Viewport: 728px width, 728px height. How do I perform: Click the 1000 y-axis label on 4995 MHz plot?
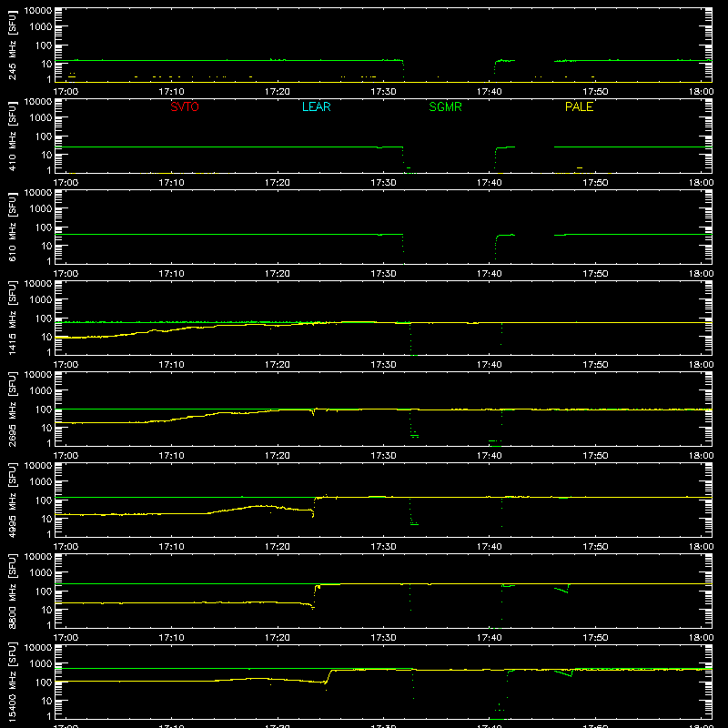(41, 482)
